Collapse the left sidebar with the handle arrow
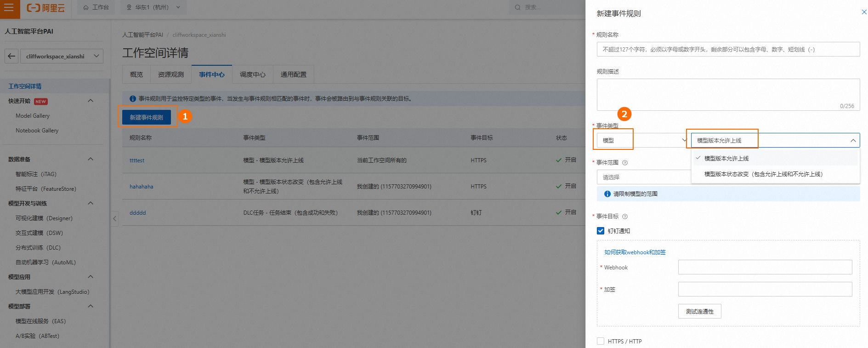868x348 pixels. [115, 218]
